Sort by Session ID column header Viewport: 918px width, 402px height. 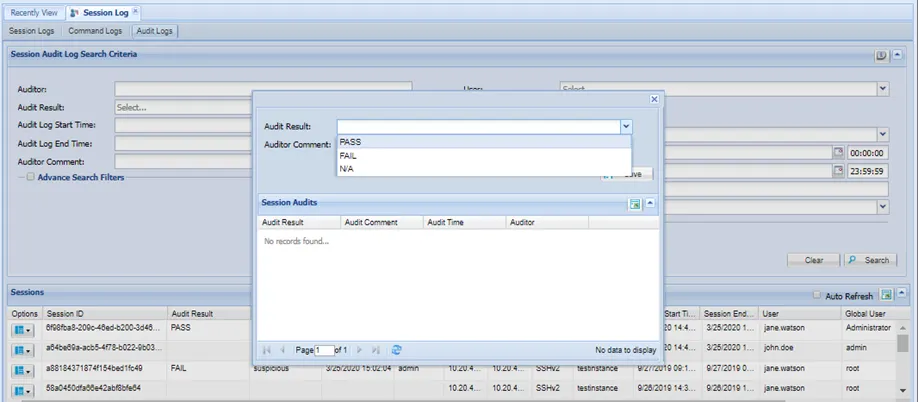point(105,314)
